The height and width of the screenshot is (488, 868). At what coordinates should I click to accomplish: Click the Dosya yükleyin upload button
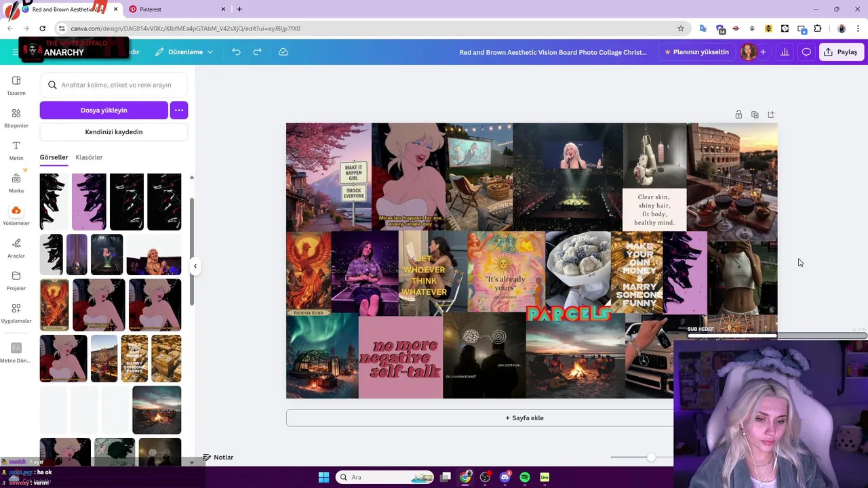pyautogui.click(x=104, y=110)
